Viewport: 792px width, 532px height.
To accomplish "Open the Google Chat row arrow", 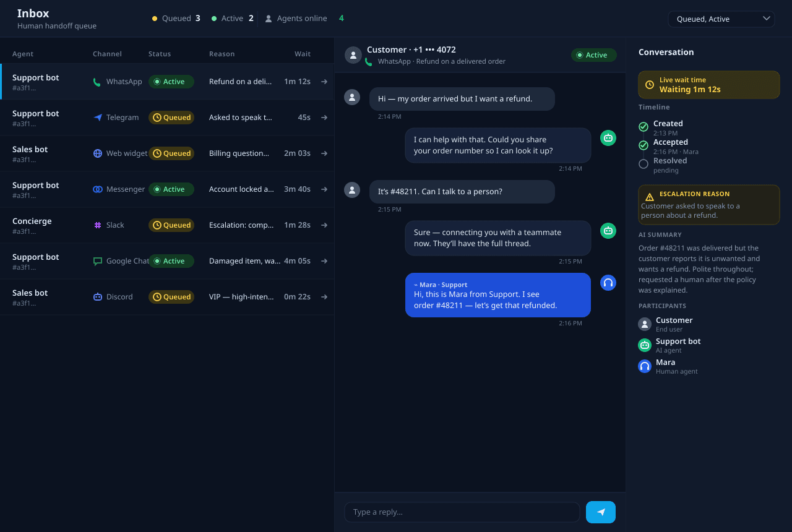I will point(324,261).
